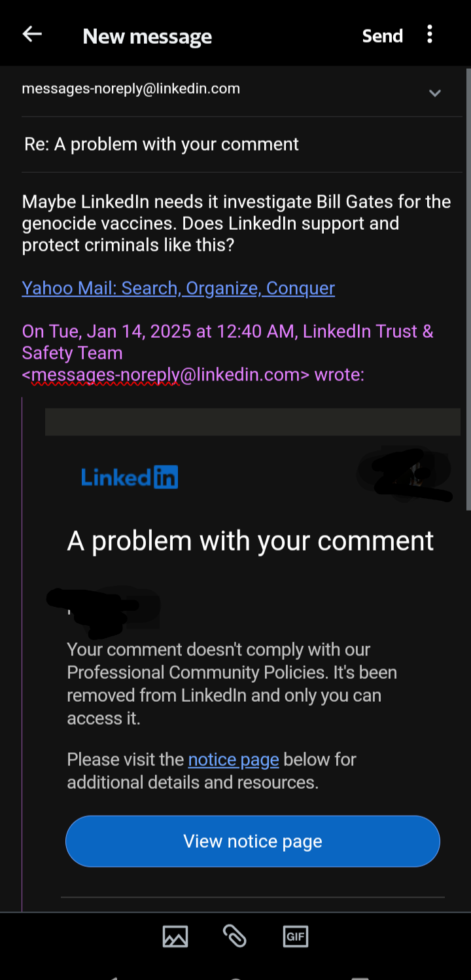Expand recipient details chevron

(x=434, y=93)
